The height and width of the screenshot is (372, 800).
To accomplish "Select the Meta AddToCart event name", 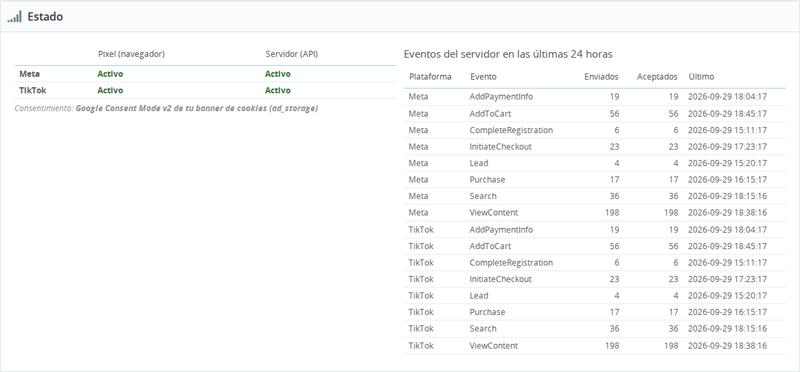I will click(x=490, y=113).
